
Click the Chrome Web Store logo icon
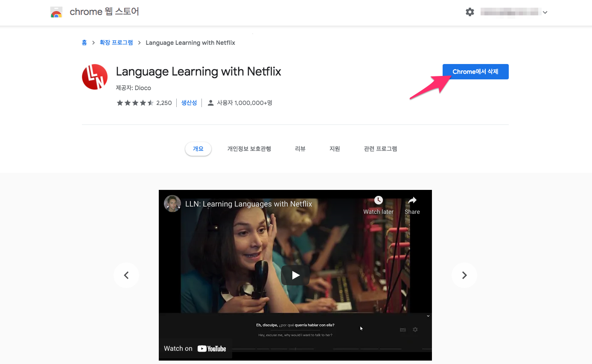(x=56, y=12)
